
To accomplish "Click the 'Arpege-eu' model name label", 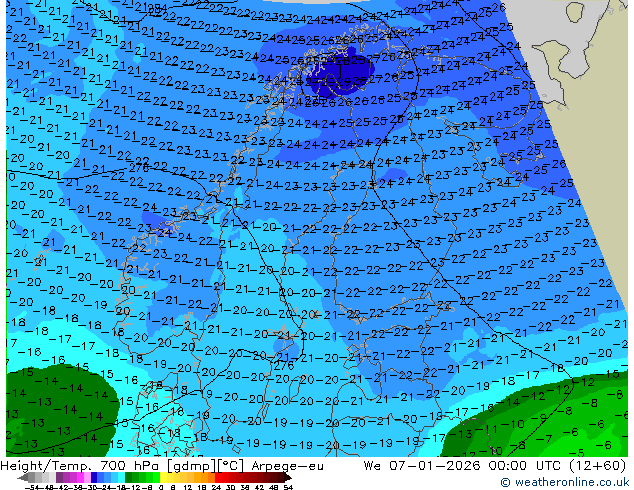I will point(287,466).
